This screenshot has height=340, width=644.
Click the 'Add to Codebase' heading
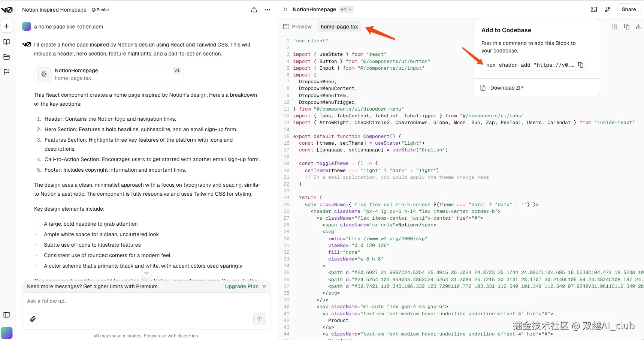tap(506, 30)
